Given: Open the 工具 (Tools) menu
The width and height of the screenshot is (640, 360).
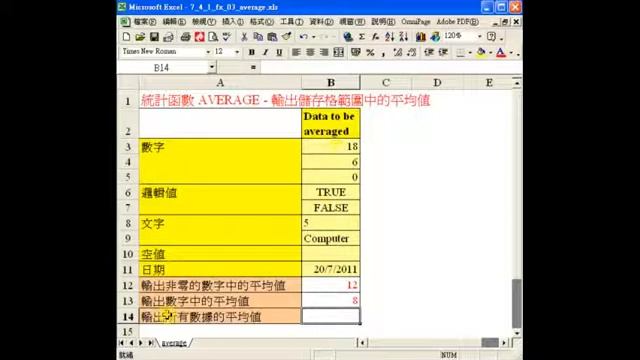Looking at the screenshot, I should coord(291,22).
